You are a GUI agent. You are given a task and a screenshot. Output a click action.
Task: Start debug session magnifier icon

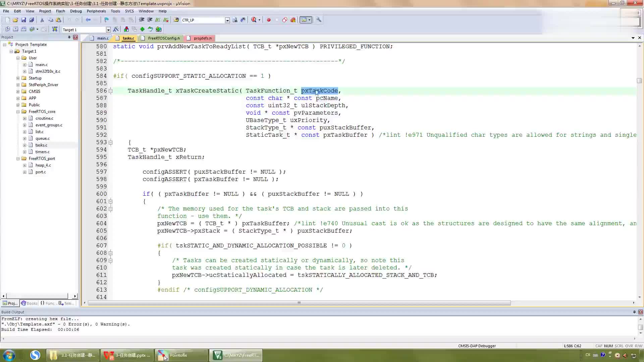coord(254,20)
